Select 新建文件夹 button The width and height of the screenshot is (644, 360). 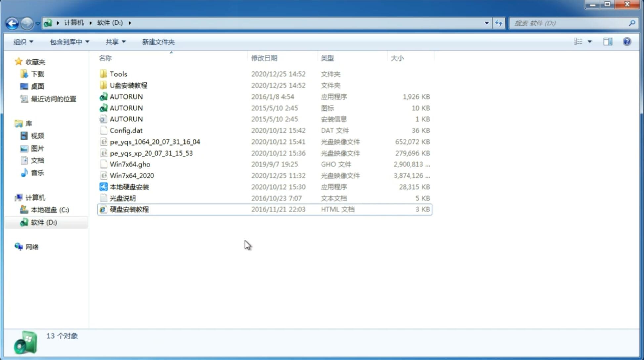pyautogui.click(x=158, y=42)
